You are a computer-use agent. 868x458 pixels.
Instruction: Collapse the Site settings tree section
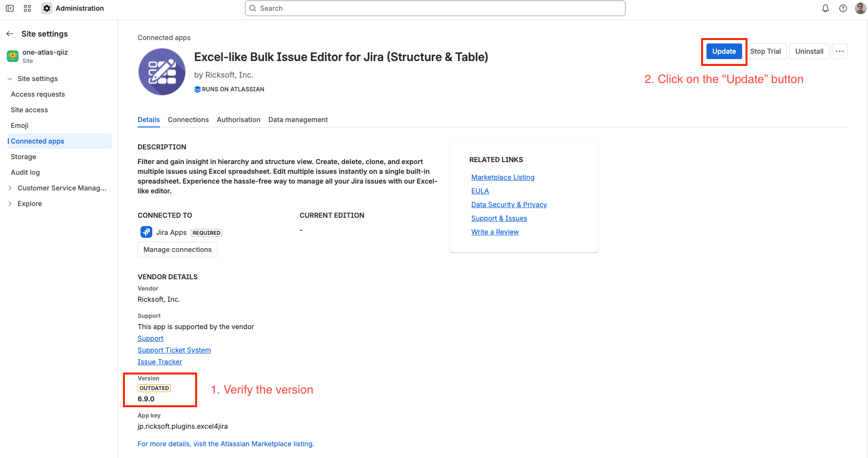[x=10, y=79]
